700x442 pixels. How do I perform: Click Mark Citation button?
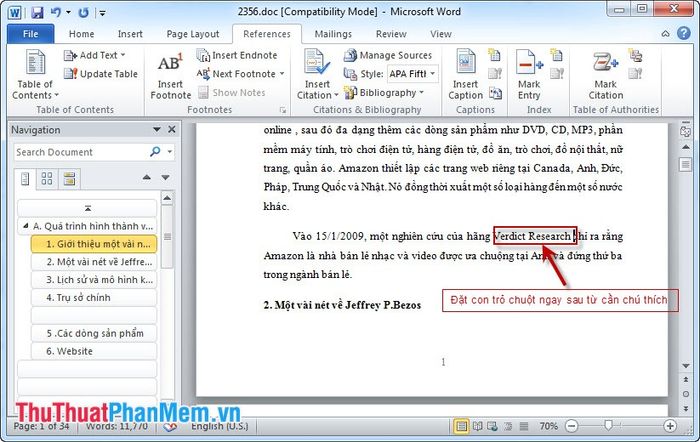pyautogui.click(x=605, y=75)
